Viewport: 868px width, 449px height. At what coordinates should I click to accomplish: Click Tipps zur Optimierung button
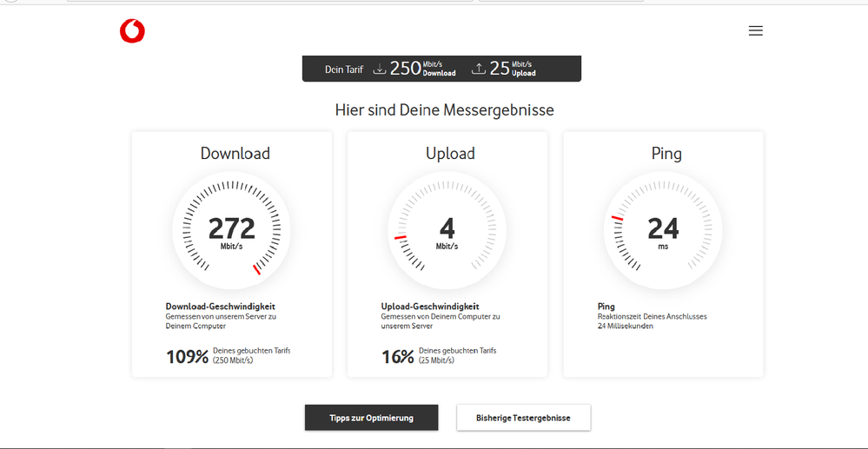coord(372,418)
